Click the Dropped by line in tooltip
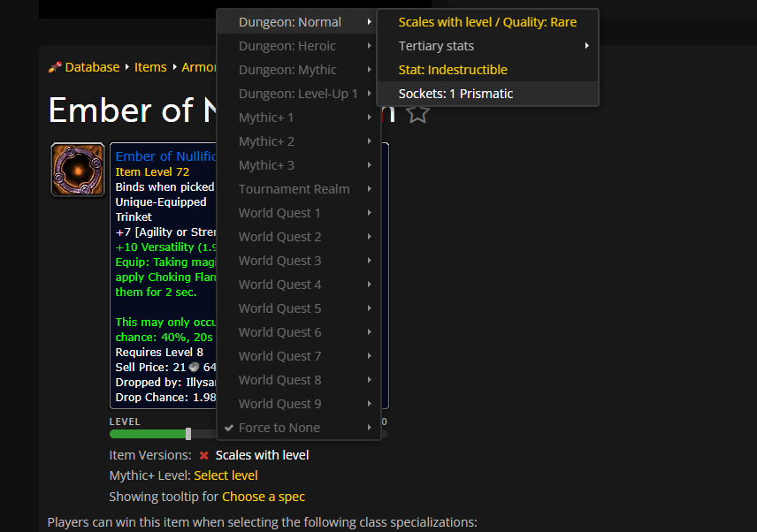757x532 pixels. pos(165,383)
